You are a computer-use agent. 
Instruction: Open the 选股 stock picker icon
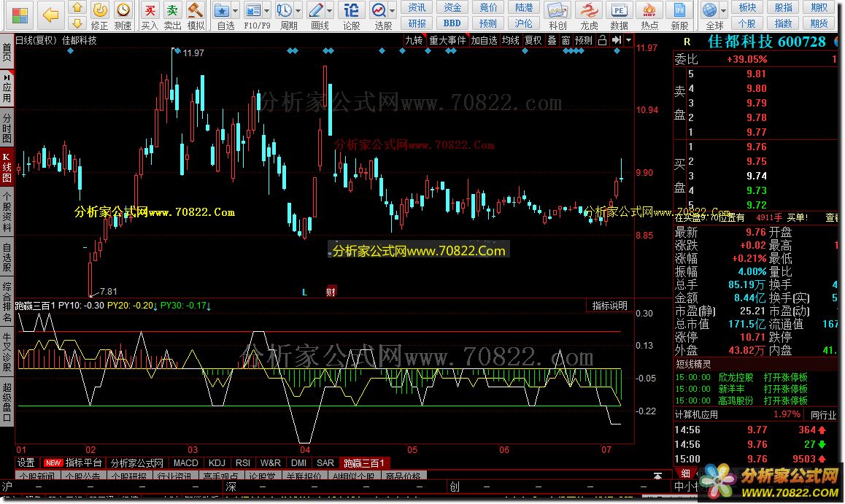click(379, 9)
